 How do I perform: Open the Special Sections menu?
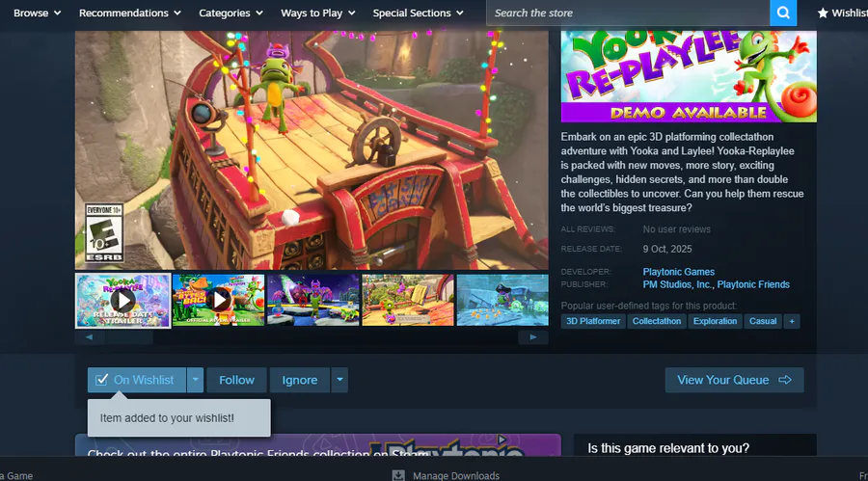coord(418,13)
